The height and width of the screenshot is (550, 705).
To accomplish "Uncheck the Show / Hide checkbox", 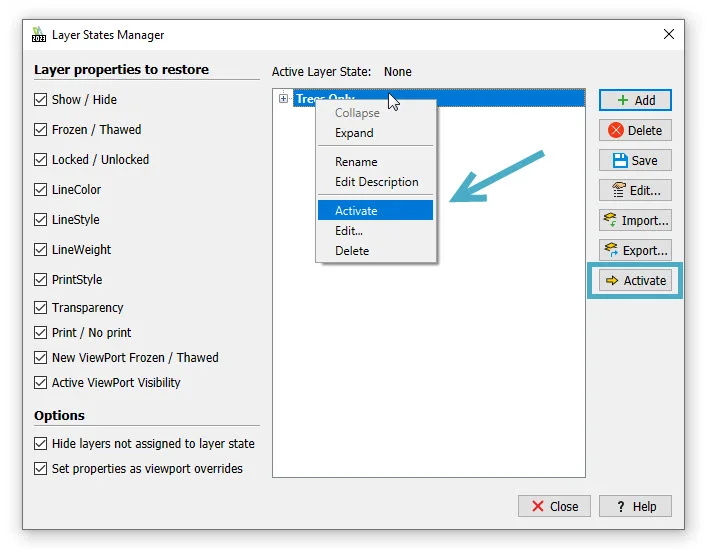I will [x=41, y=100].
